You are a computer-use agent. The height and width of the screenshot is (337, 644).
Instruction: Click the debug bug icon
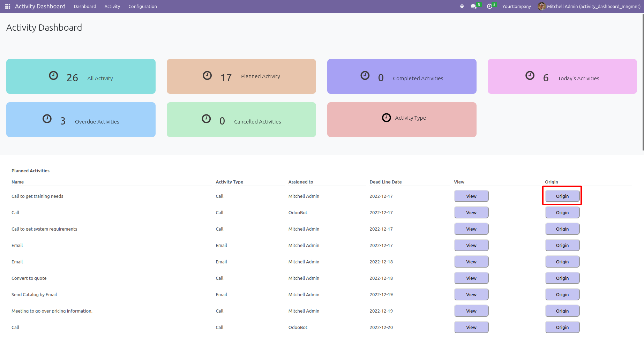pos(462,6)
